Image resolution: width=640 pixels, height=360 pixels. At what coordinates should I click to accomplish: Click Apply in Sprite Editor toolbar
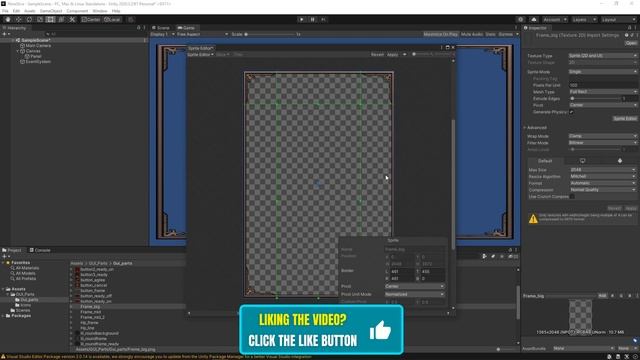pos(393,54)
